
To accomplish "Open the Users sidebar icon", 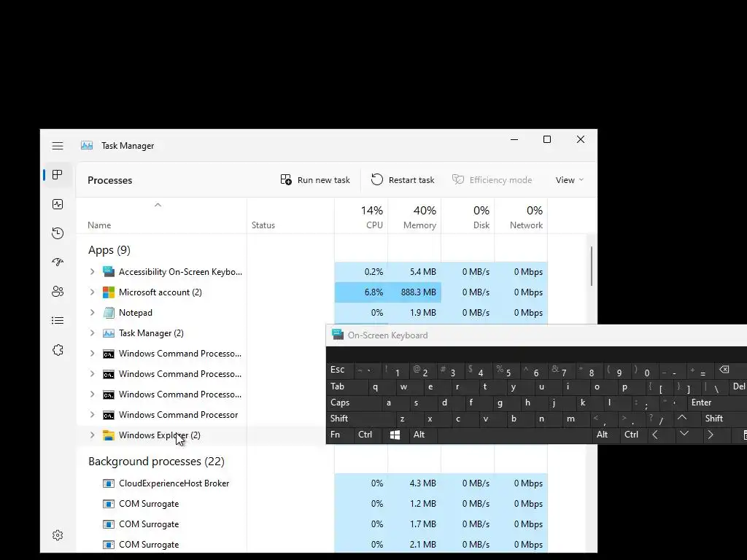I will click(58, 292).
